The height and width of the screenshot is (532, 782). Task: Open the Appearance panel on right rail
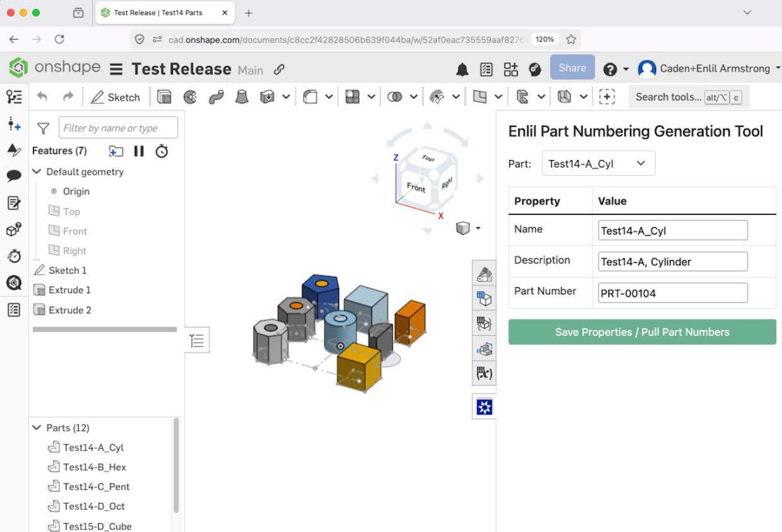point(484,274)
